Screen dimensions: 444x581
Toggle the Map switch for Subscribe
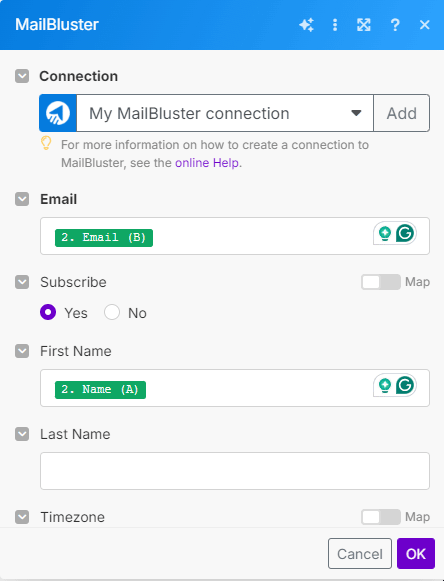[381, 282]
